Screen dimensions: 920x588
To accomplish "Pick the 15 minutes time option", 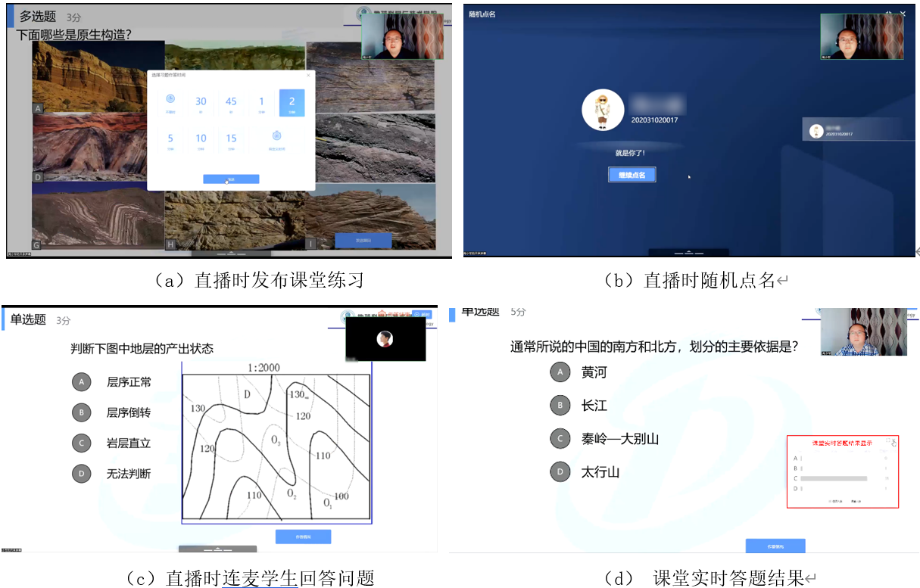I will point(231,139).
